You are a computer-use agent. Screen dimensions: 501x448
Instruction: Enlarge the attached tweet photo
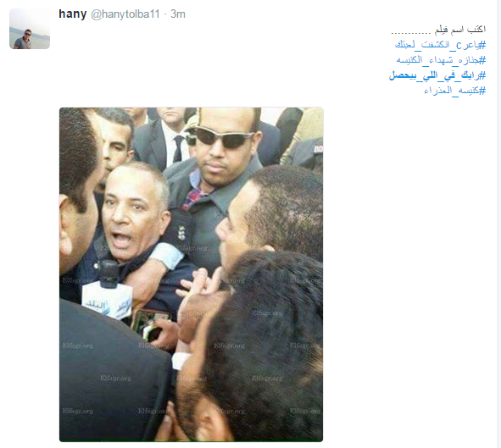[x=191, y=274]
